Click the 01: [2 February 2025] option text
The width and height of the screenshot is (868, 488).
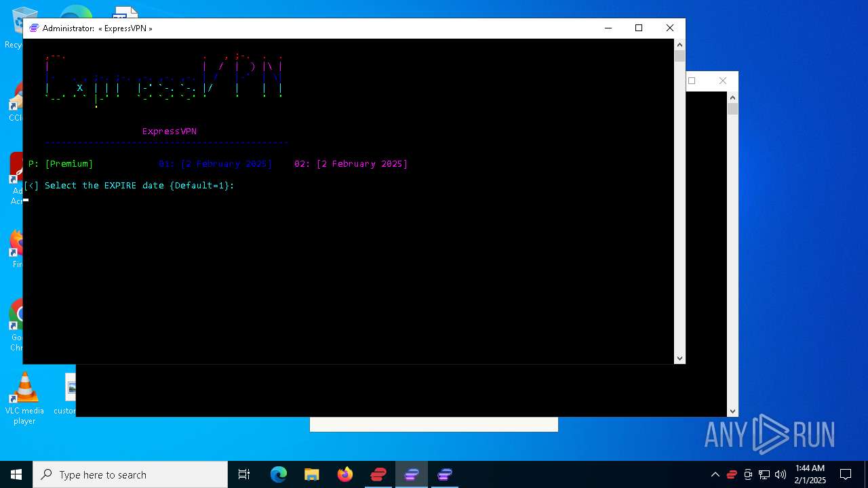coord(215,164)
